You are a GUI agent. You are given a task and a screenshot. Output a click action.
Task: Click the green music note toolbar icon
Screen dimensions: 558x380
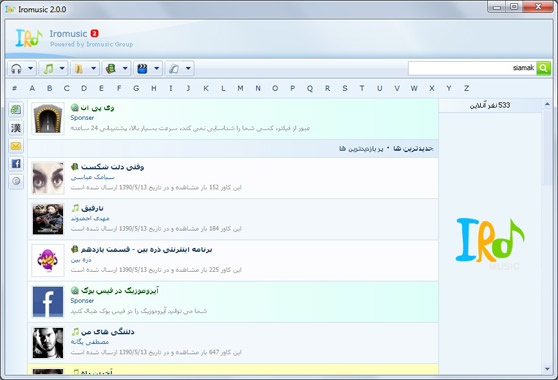48,68
